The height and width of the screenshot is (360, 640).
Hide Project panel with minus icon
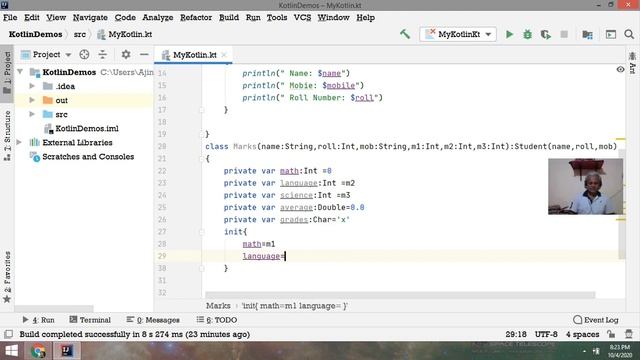(144, 54)
